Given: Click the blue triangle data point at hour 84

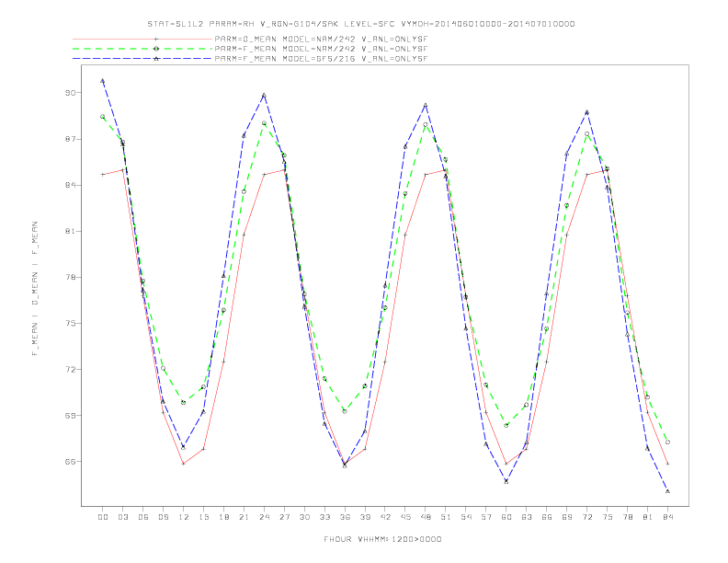Looking at the screenshot, I should tap(667, 491).
